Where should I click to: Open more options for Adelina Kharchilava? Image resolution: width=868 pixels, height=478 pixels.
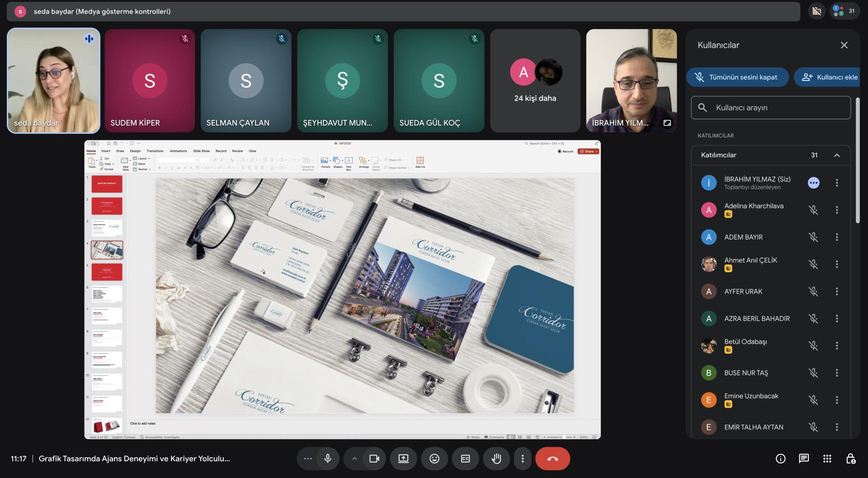tap(837, 210)
